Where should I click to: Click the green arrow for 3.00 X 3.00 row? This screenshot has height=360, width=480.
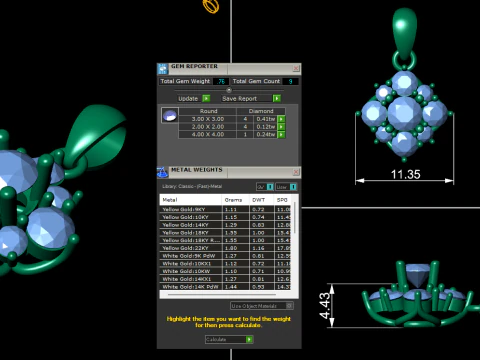[x=281, y=119]
